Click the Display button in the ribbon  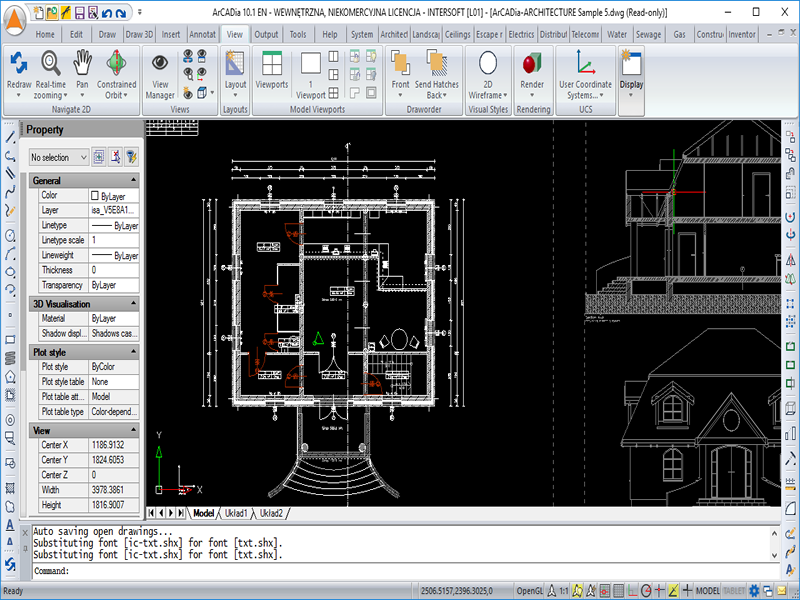[631, 70]
